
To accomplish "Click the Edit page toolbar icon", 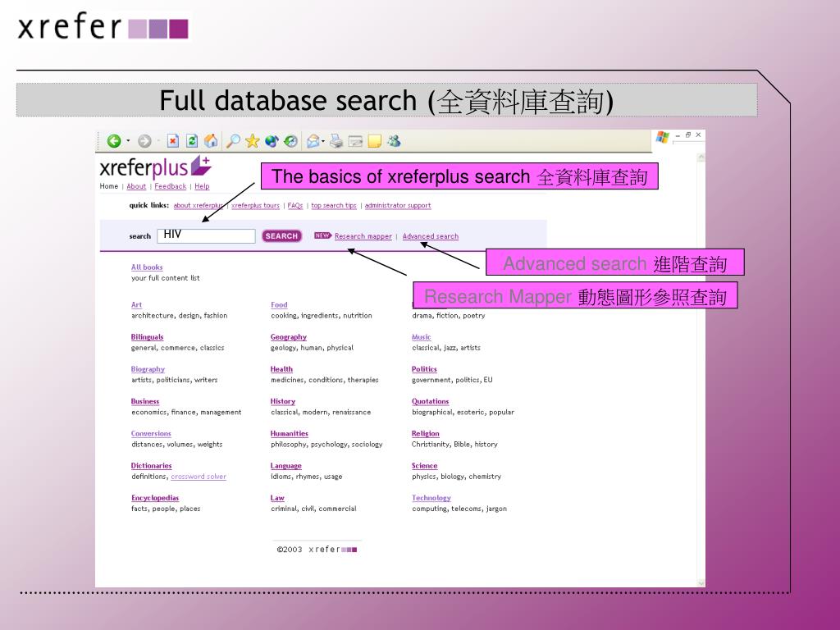I will point(355,141).
